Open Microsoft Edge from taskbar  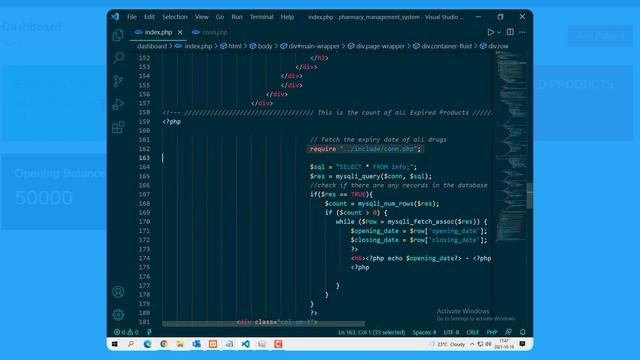coord(147,344)
